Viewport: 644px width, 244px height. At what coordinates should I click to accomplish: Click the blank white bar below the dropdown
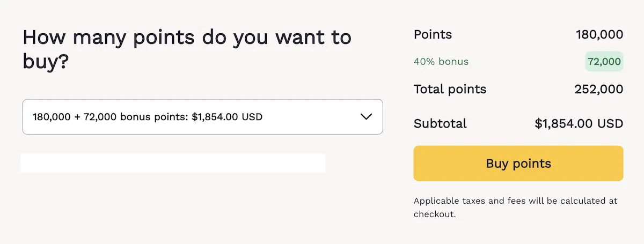click(173, 163)
